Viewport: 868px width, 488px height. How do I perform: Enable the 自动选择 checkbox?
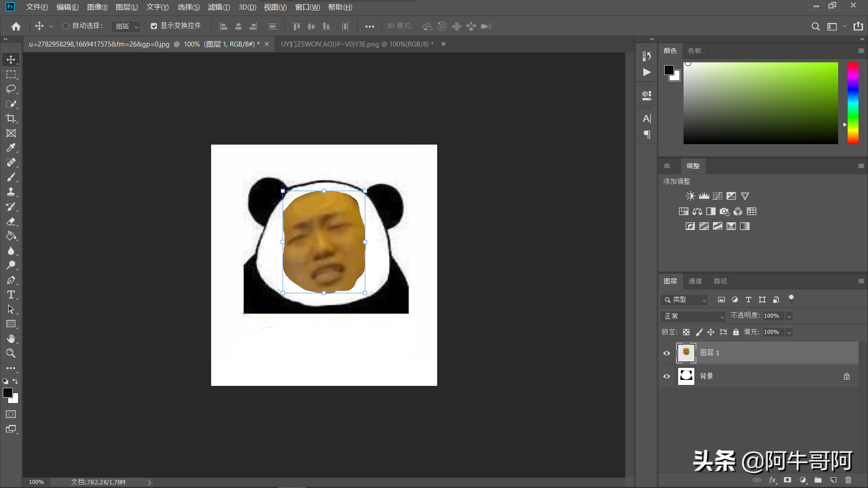(x=66, y=26)
